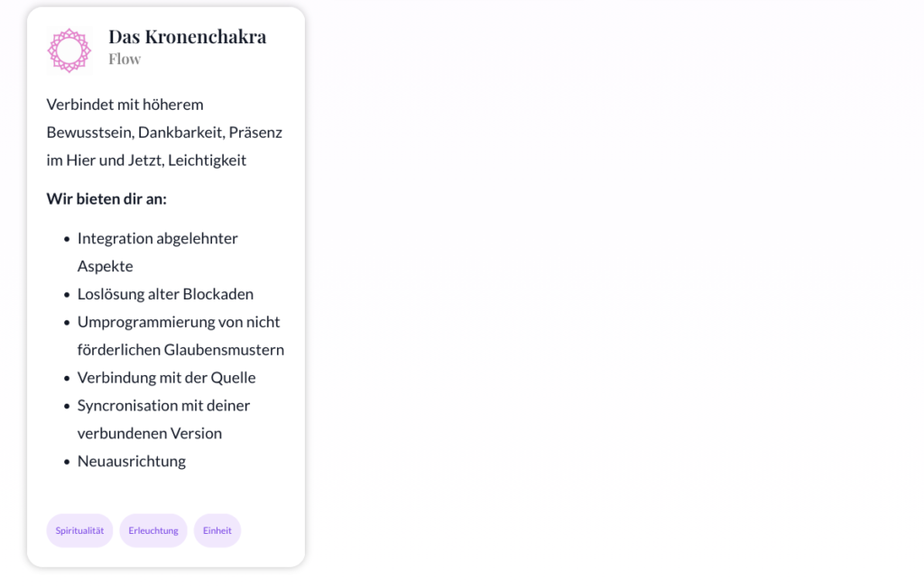Viewport: 924px width, 588px height.
Task: Click the "Das Kronenchakra" card title
Action: point(187,36)
